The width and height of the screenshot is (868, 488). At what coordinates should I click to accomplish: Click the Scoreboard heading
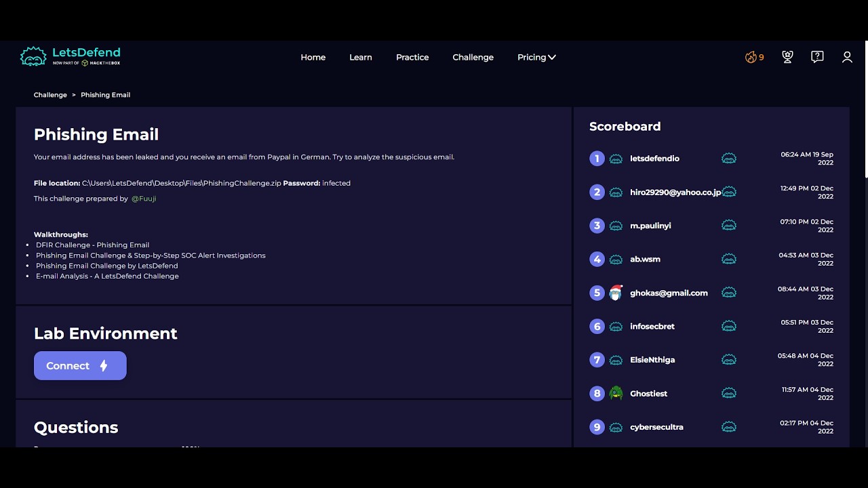pyautogui.click(x=625, y=126)
